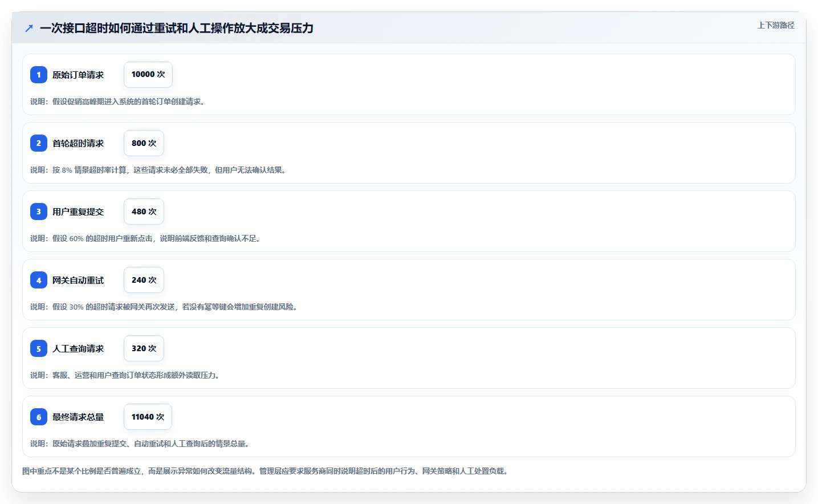Click the 原始订单请求 heading

click(x=78, y=75)
